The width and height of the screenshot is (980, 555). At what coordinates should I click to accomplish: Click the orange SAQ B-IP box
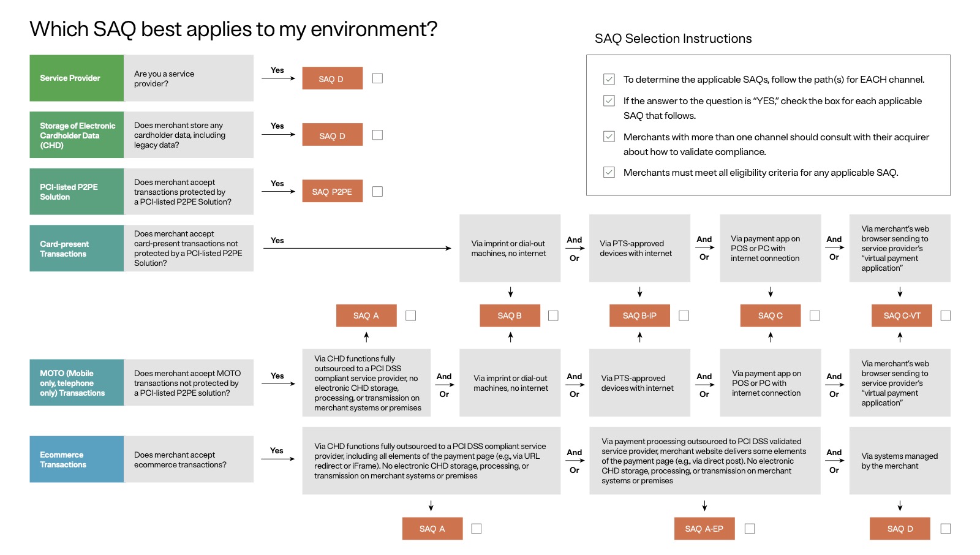[x=639, y=315]
